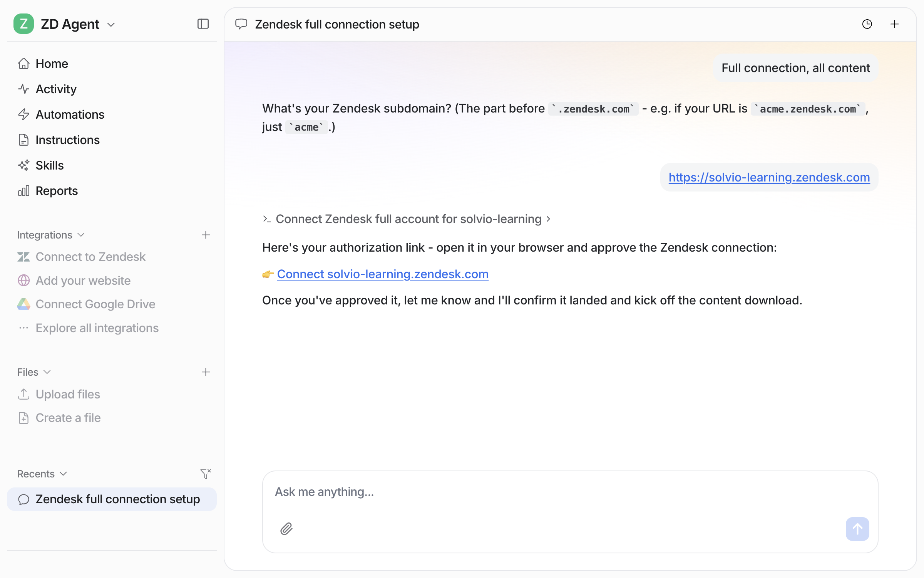924x578 pixels.
Task: Toggle the sidebar collapse panel icon
Action: 203,24
